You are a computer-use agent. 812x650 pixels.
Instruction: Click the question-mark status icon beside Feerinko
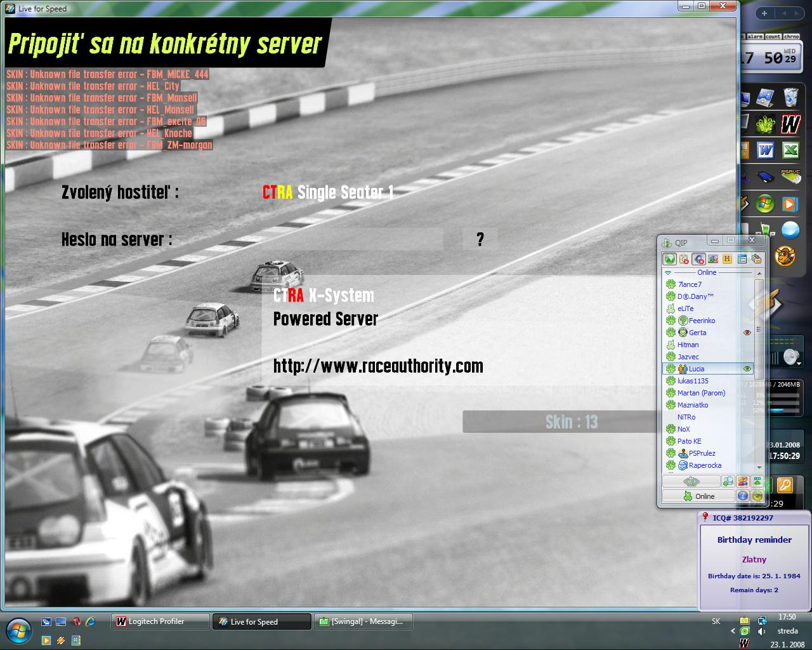(x=683, y=321)
